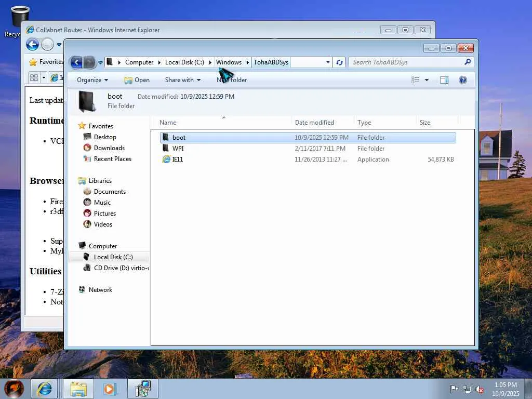Click the WPI folder icon

(x=166, y=148)
